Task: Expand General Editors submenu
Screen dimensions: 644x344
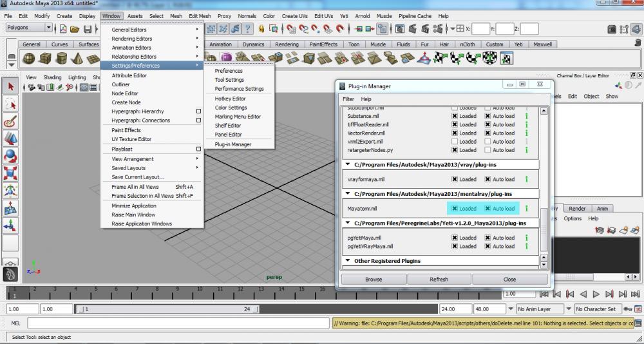Action: pyautogui.click(x=153, y=30)
